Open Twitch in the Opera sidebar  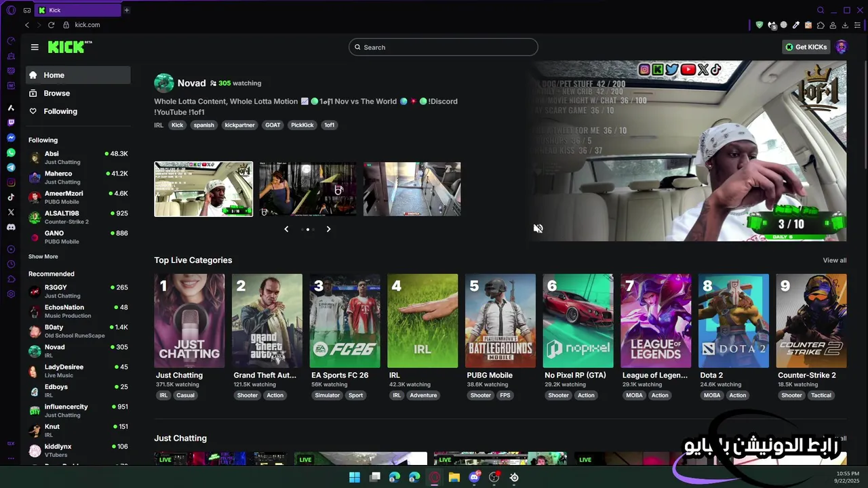(11, 123)
